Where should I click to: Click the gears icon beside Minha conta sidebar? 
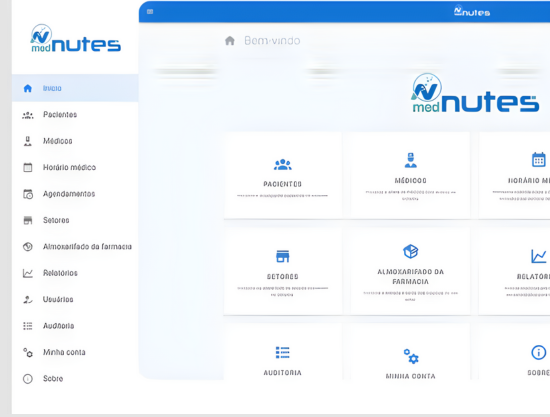[x=28, y=352]
